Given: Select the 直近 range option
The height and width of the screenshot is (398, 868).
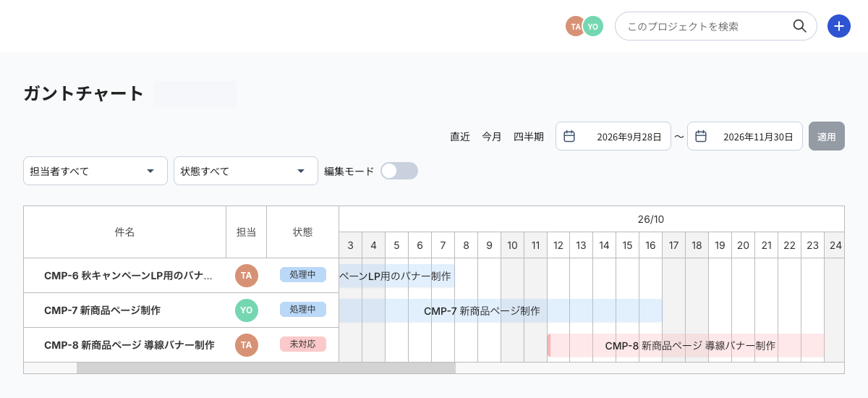Looking at the screenshot, I should [460, 136].
